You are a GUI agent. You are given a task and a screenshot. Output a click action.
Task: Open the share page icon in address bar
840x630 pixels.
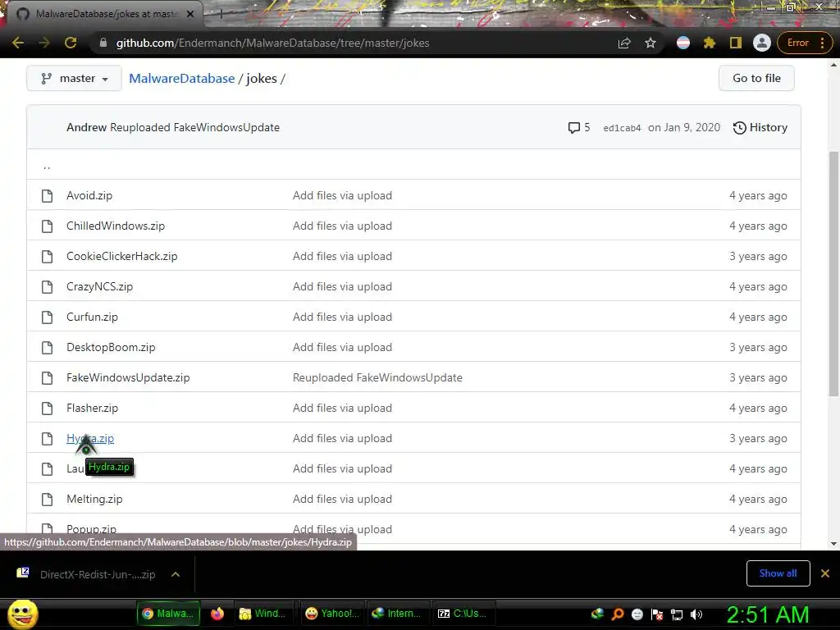(624, 43)
